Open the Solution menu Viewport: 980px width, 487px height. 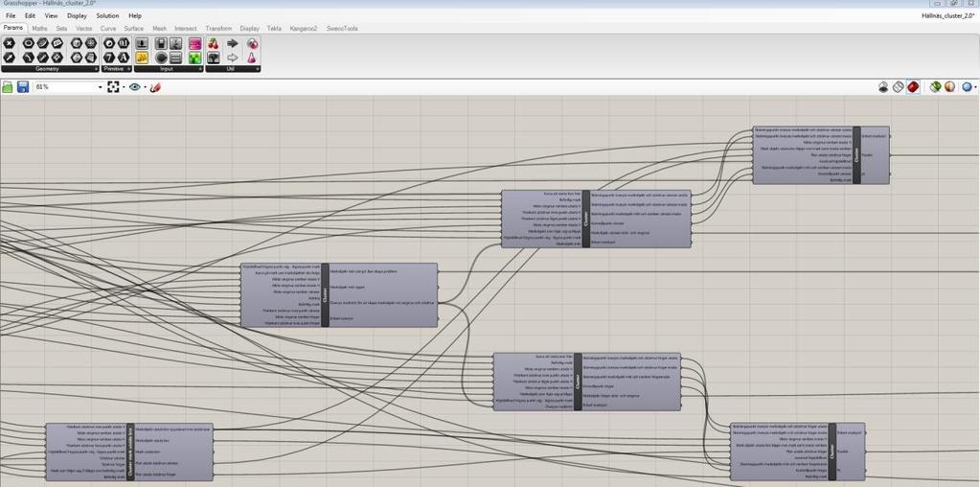107,15
